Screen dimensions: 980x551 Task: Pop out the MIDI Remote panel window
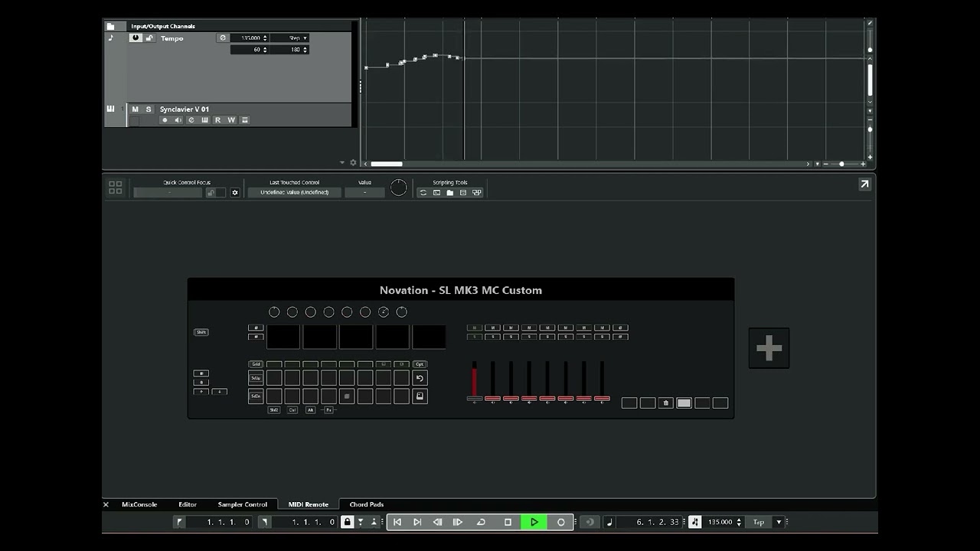(864, 184)
